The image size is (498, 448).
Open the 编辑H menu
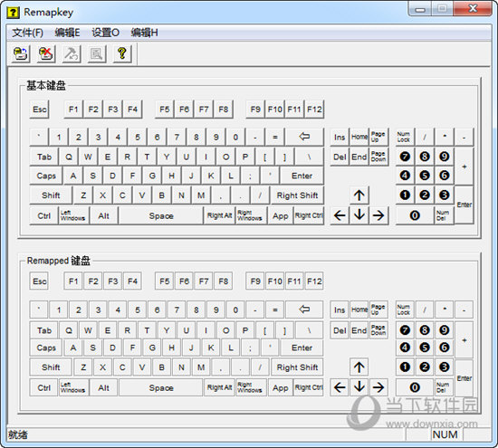(x=144, y=33)
